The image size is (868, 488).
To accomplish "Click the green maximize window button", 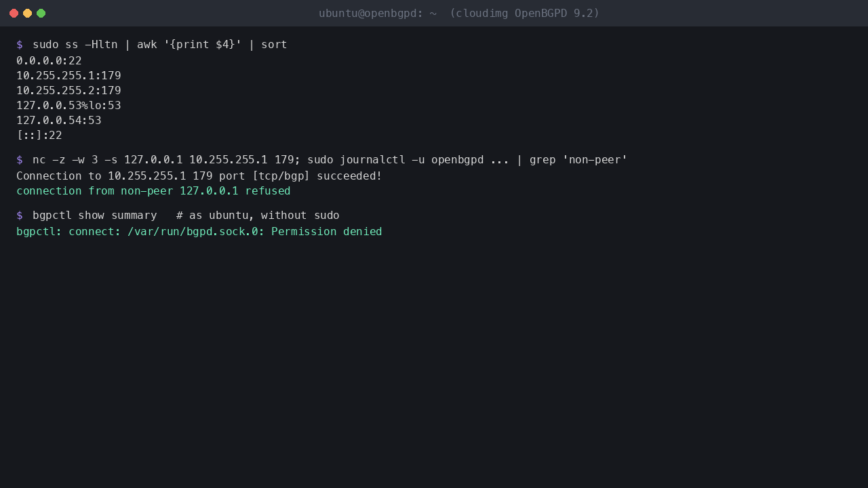I will [x=41, y=14].
